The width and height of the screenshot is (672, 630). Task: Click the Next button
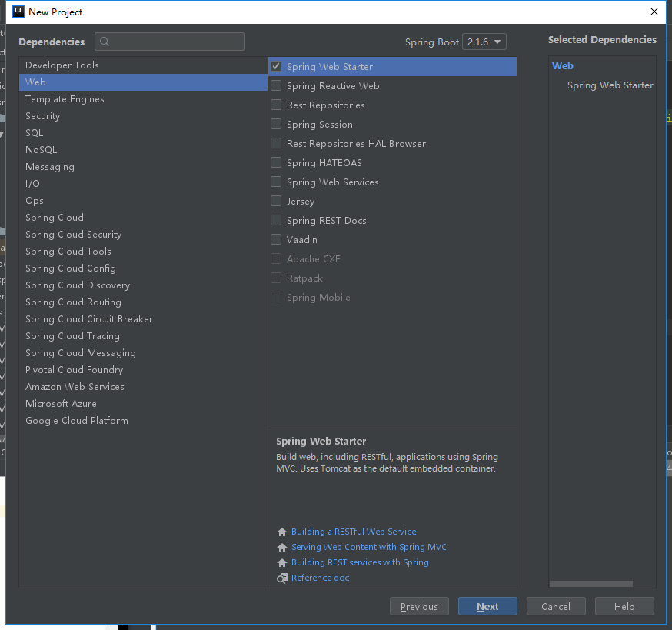pyautogui.click(x=487, y=606)
